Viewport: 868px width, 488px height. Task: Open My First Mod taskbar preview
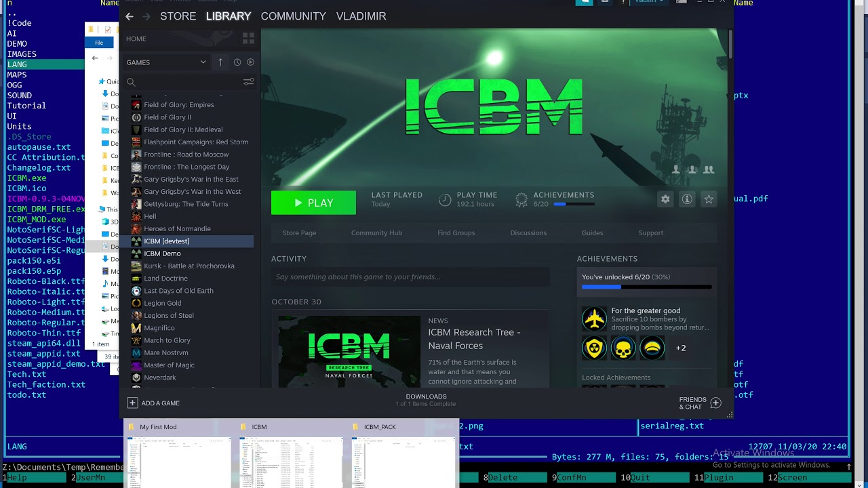[x=178, y=453]
